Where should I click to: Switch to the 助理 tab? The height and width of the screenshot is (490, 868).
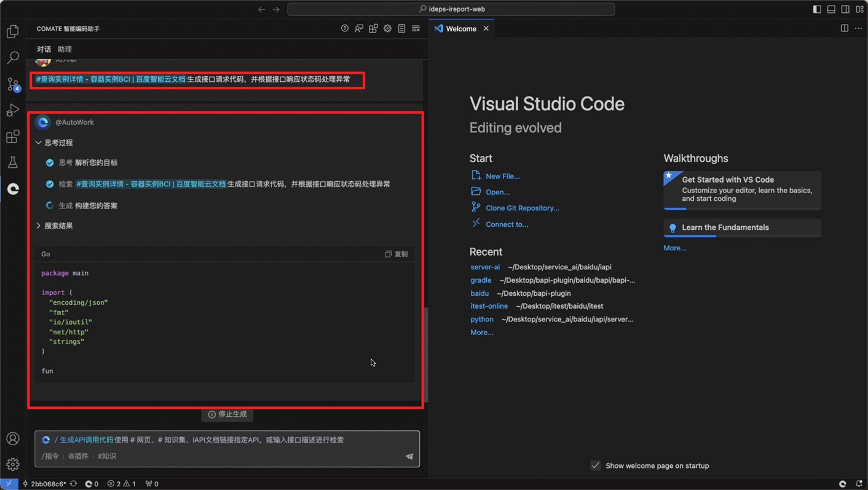pos(65,49)
